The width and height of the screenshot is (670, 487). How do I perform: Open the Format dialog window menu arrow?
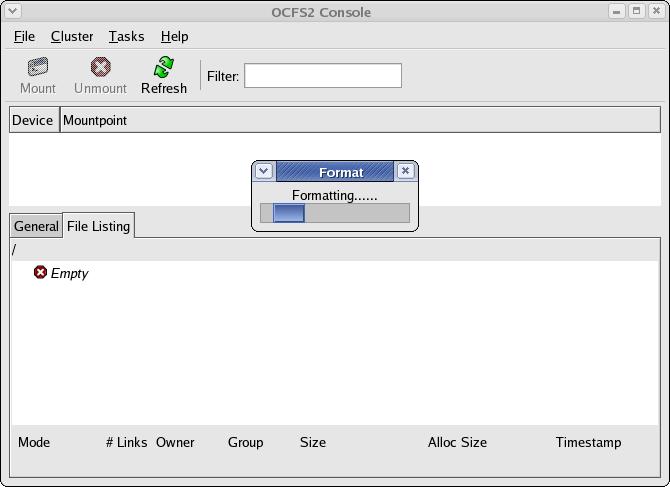click(264, 171)
